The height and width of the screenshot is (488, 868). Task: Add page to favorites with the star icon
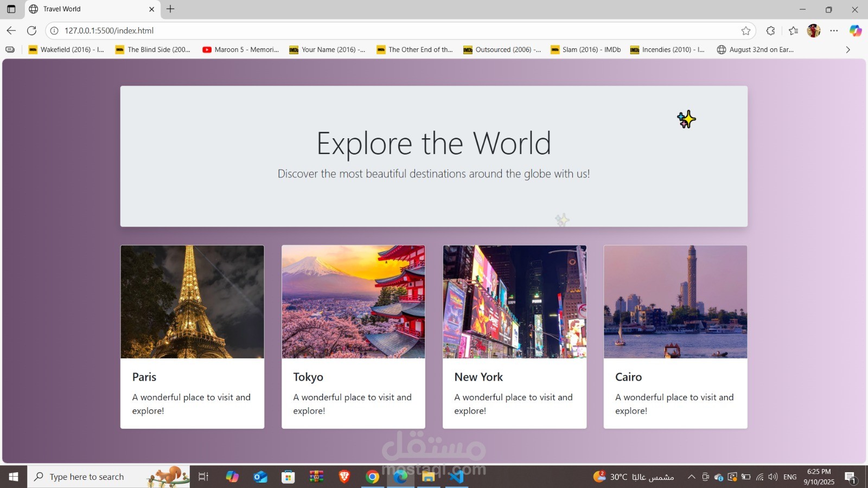click(x=746, y=31)
